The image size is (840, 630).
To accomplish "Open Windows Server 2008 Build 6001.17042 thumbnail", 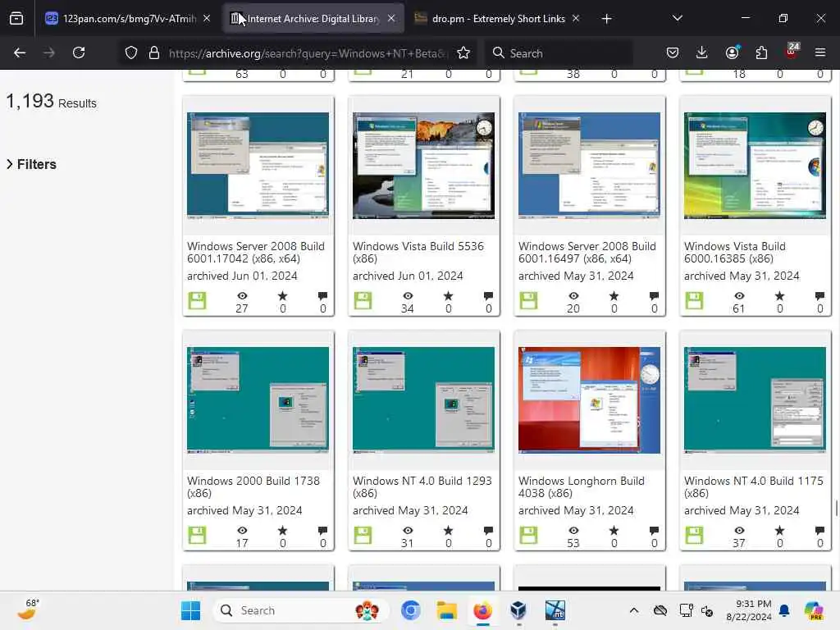I will [258, 166].
